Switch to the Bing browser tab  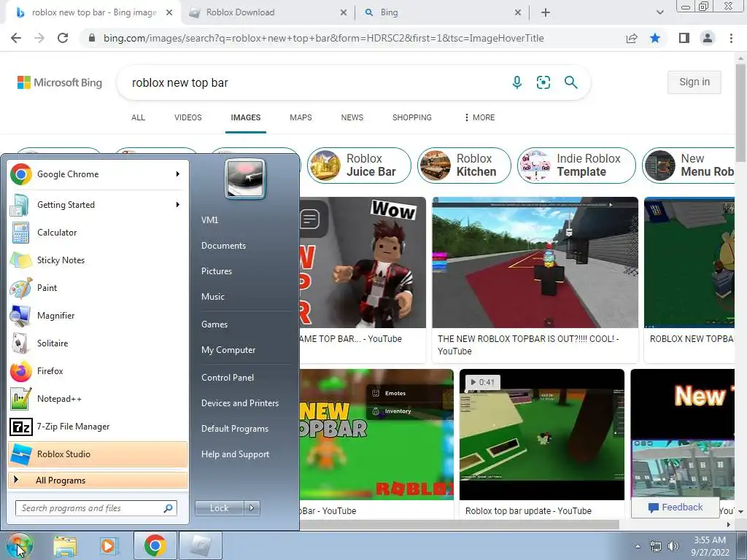click(x=442, y=12)
